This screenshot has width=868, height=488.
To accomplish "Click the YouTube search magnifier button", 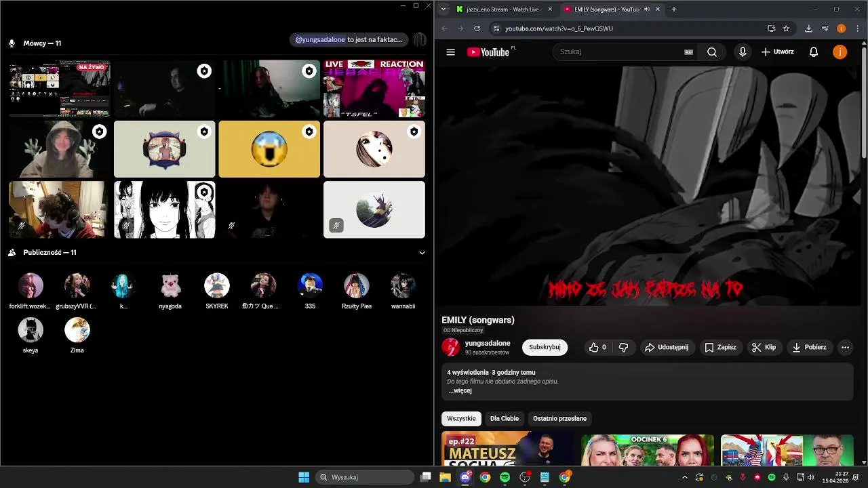I will 711,52.
